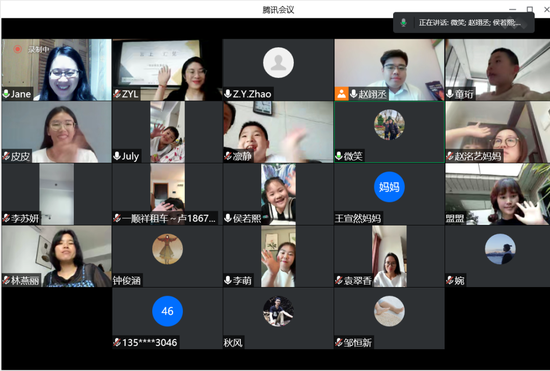The height and width of the screenshot is (371, 550).
Task: Select 钟俊涵's round avatar
Action: [167, 249]
